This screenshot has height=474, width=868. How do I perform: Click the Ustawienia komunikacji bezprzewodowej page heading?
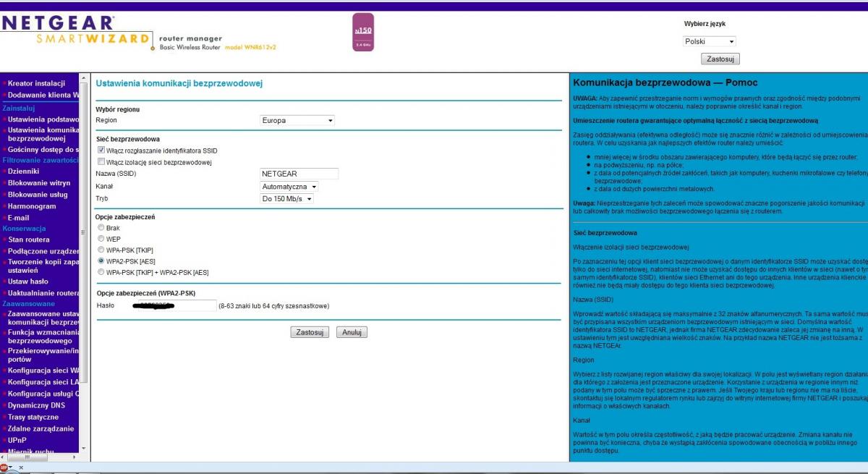(x=179, y=83)
